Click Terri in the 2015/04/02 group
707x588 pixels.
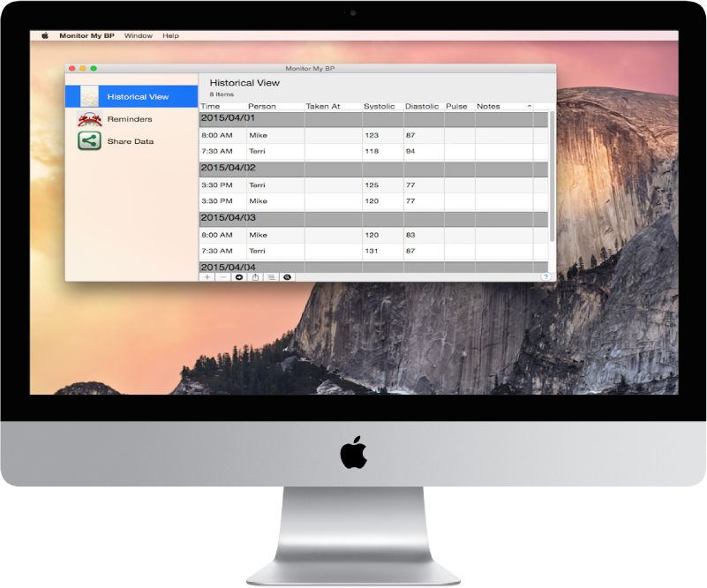click(257, 185)
